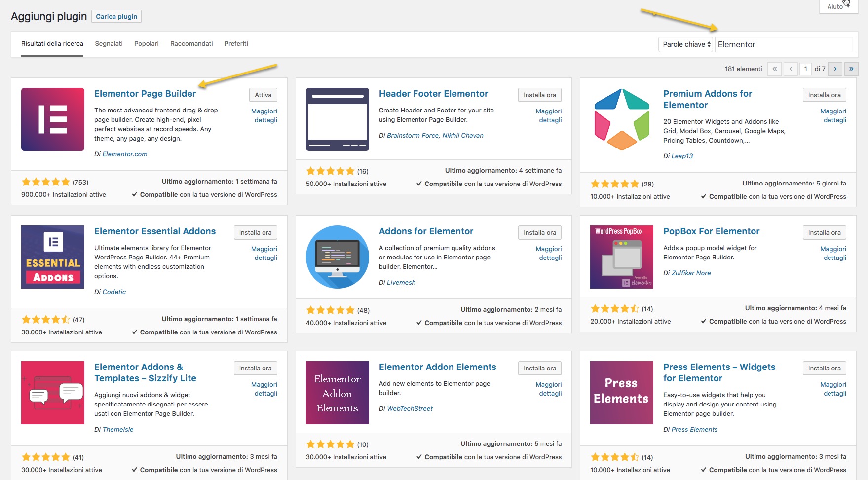Open the PopBox For Elementor thumbnail icon
Image resolution: width=868 pixels, height=480 pixels.
click(x=622, y=257)
